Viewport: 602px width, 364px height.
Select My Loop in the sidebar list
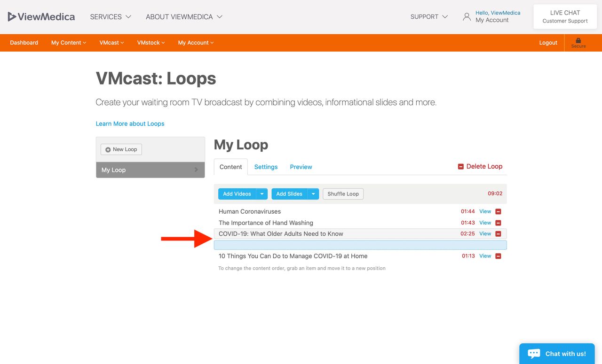pyautogui.click(x=150, y=170)
